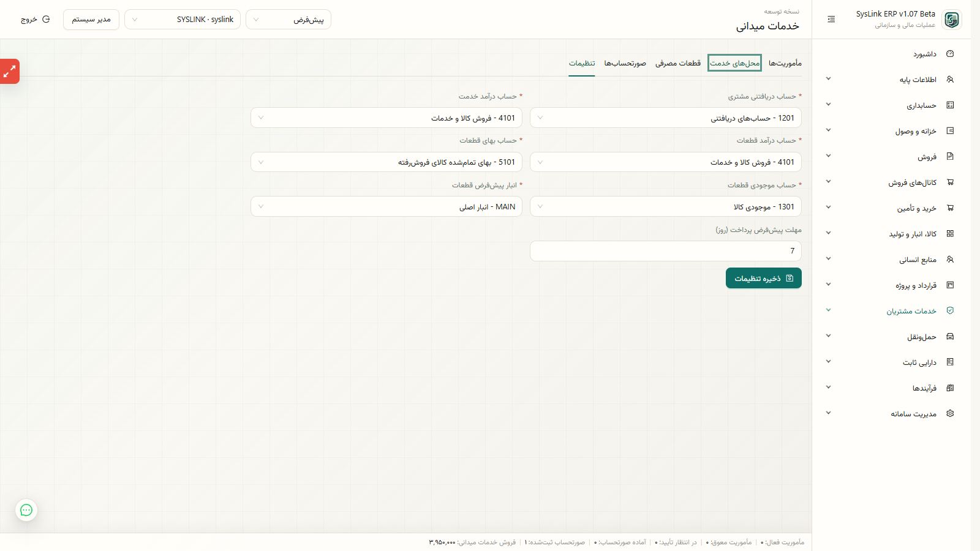Switch to the مأموریت‌ها tab
The height and width of the screenshot is (551, 980).
pos(785,63)
